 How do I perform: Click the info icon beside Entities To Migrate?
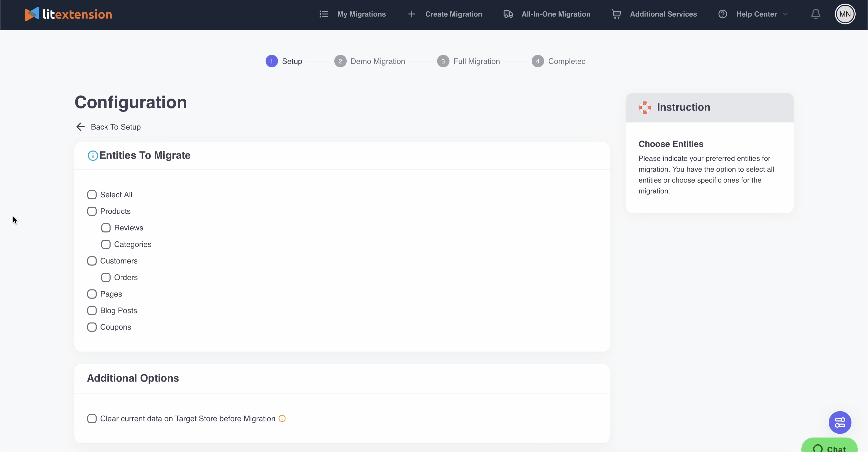pyautogui.click(x=93, y=155)
